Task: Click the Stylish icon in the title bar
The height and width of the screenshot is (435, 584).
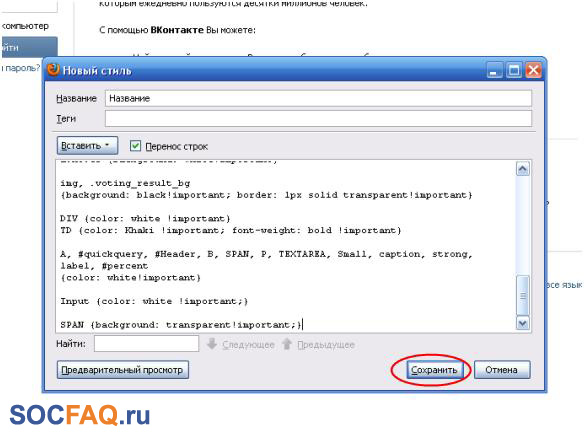Action: pyautogui.click(x=53, y=70)
